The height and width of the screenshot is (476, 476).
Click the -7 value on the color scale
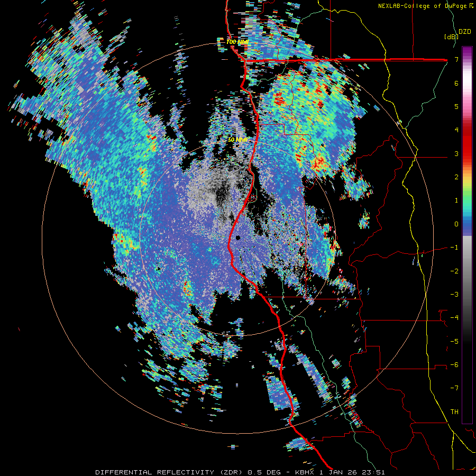tap(454, 388)
